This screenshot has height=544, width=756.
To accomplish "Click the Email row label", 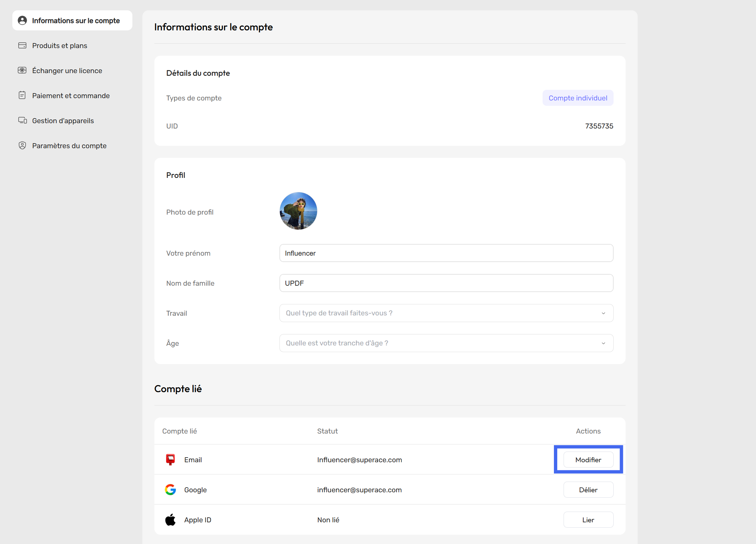I will pos(193,460).
